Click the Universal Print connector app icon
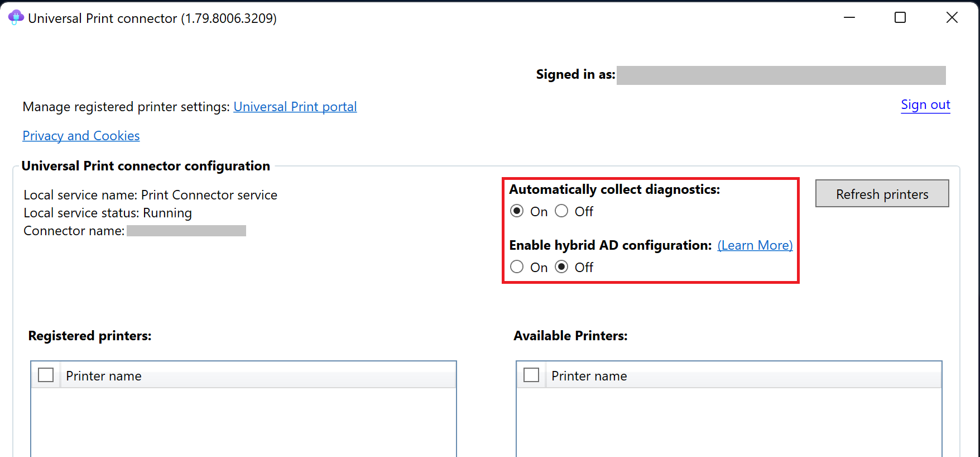This screenshot has height=457, width=980. [x=16, y=17]
